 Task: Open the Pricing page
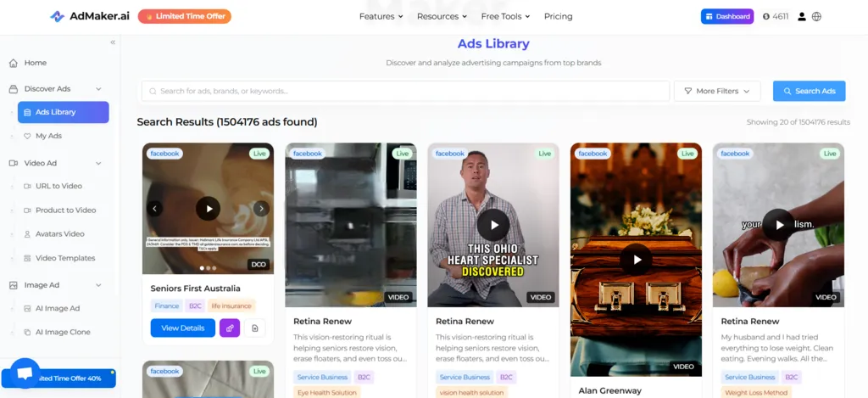[558, 16]
